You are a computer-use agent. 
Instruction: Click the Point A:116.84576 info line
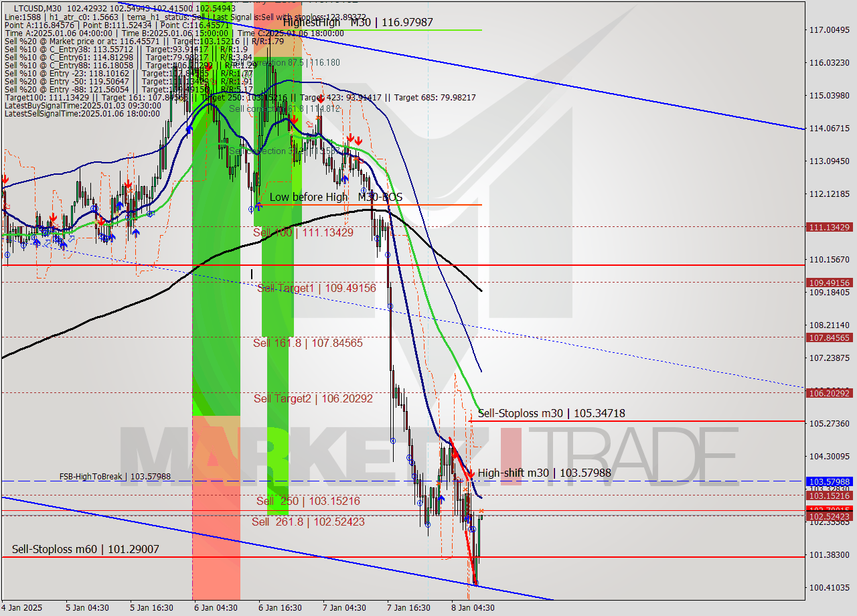pos(116,25)
